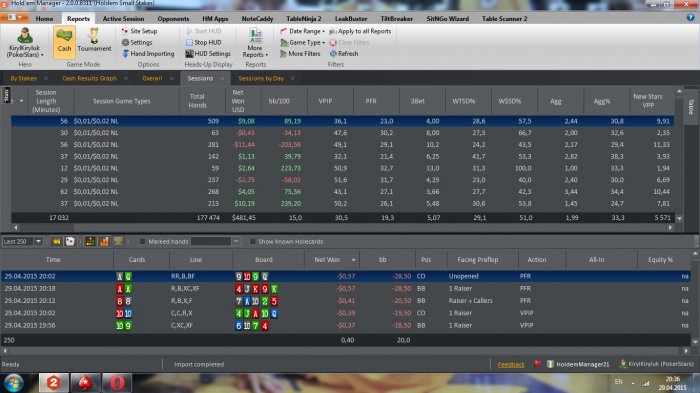Click the replay hand rewind icon
The image size is (700, 393).
click(x=57, y=242)
